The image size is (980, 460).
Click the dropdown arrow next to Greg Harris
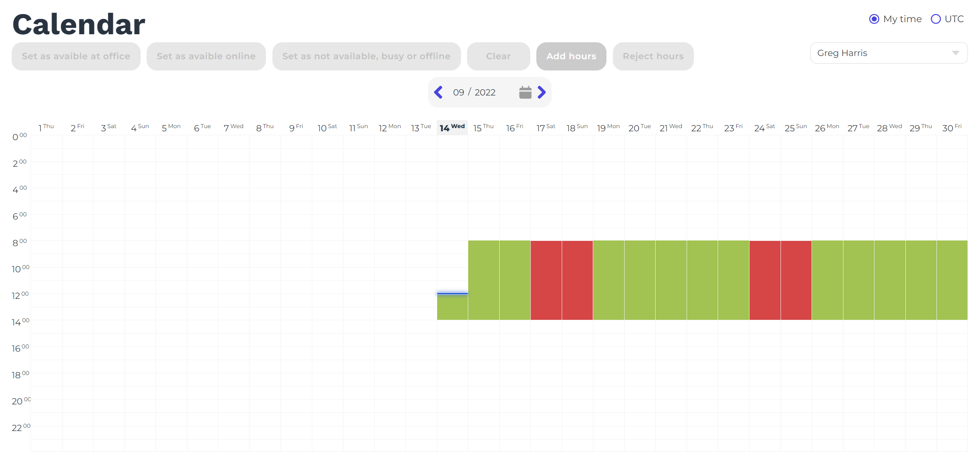pos(955,53)
